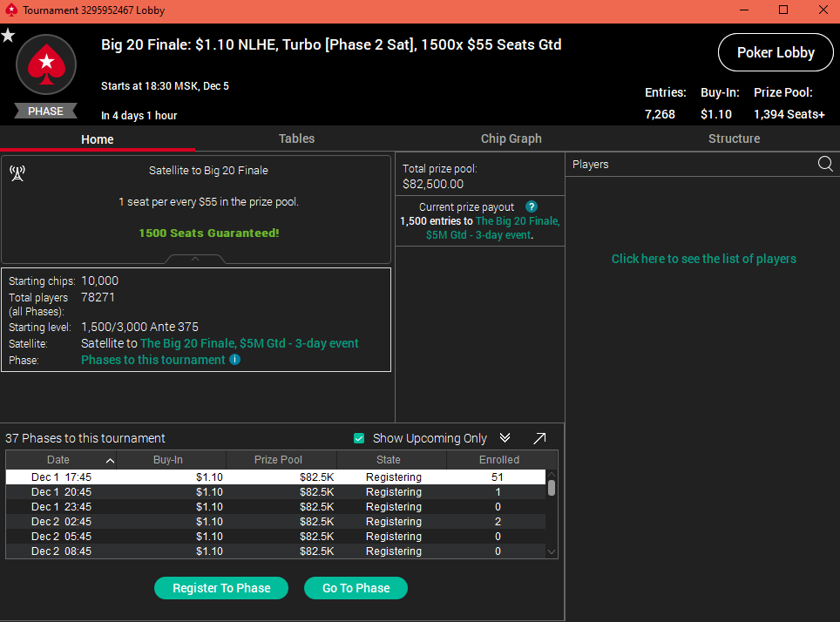Click the satellite broadcast antenna icon
This screenshot has height=622, width=840.
[17, 172]
